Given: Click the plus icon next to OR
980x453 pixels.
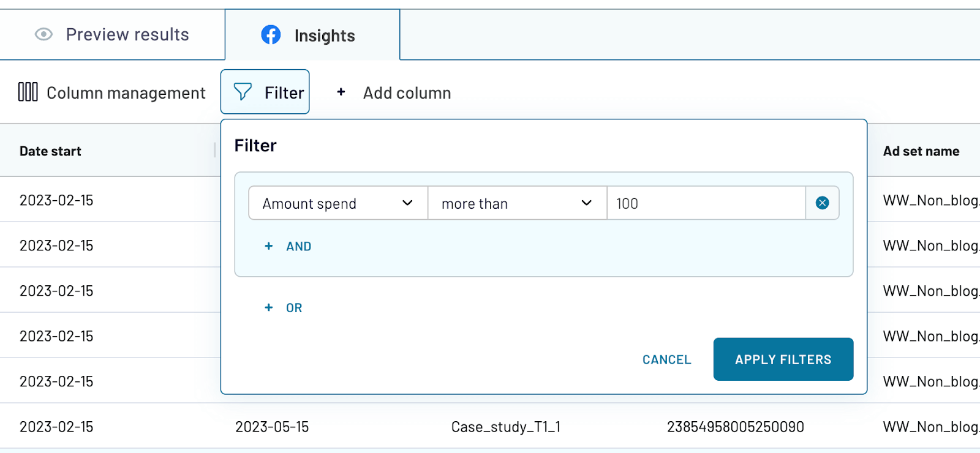Looking at the screenshot, I should 268,308.
